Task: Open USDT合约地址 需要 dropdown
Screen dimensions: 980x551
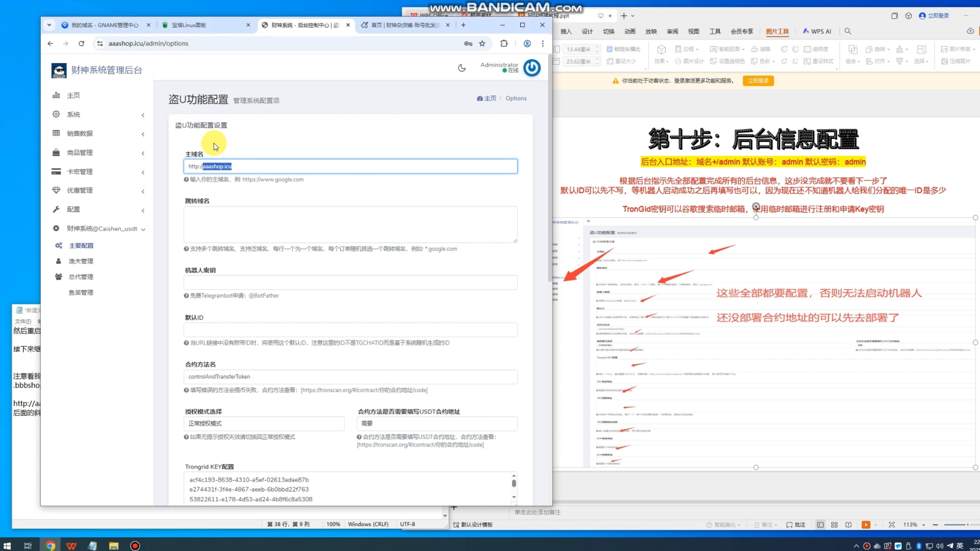Action: pos(437,424)
